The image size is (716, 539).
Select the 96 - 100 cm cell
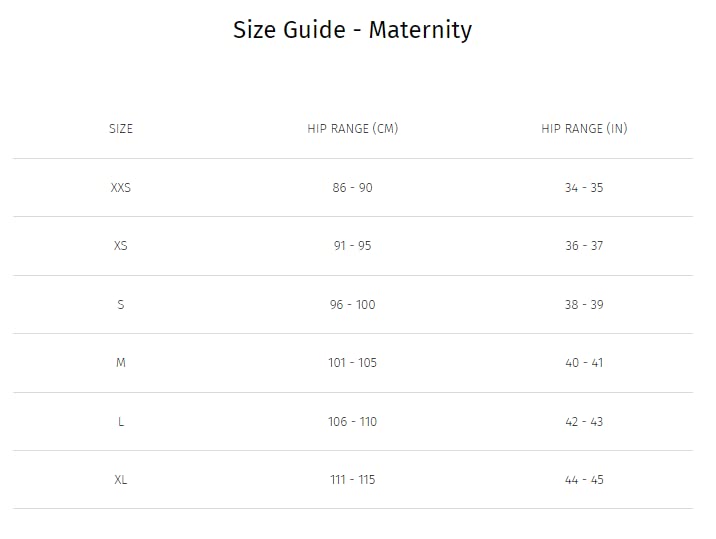pos(353,304)
